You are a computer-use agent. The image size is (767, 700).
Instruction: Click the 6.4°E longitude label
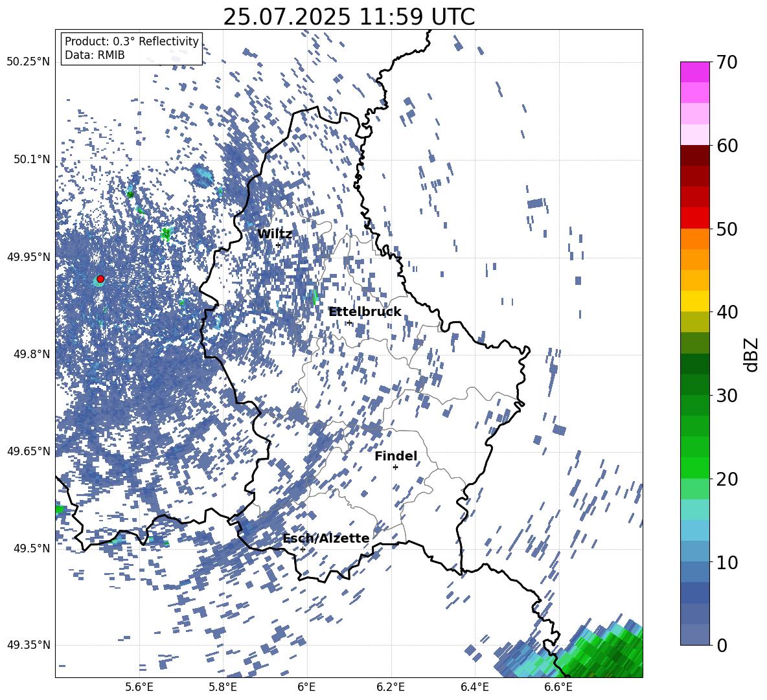click(x=474, y=687)
